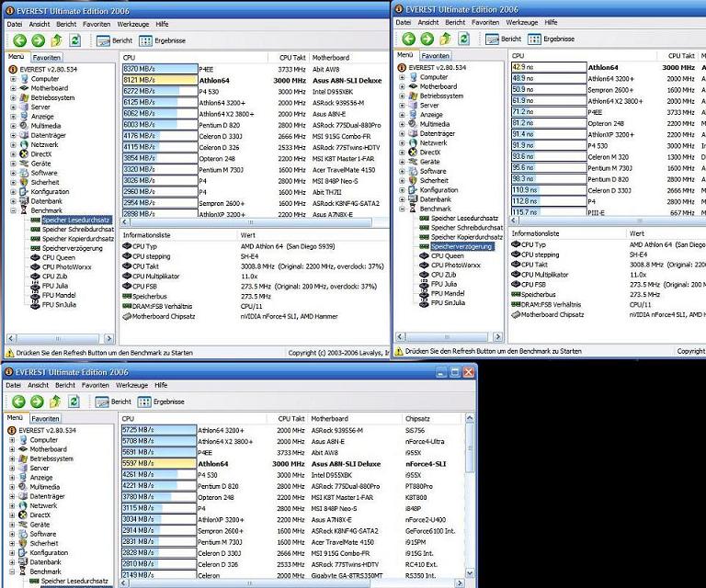
Task: Select CPU Queen benchmark in top-left window tree
Action: point(59,258)
